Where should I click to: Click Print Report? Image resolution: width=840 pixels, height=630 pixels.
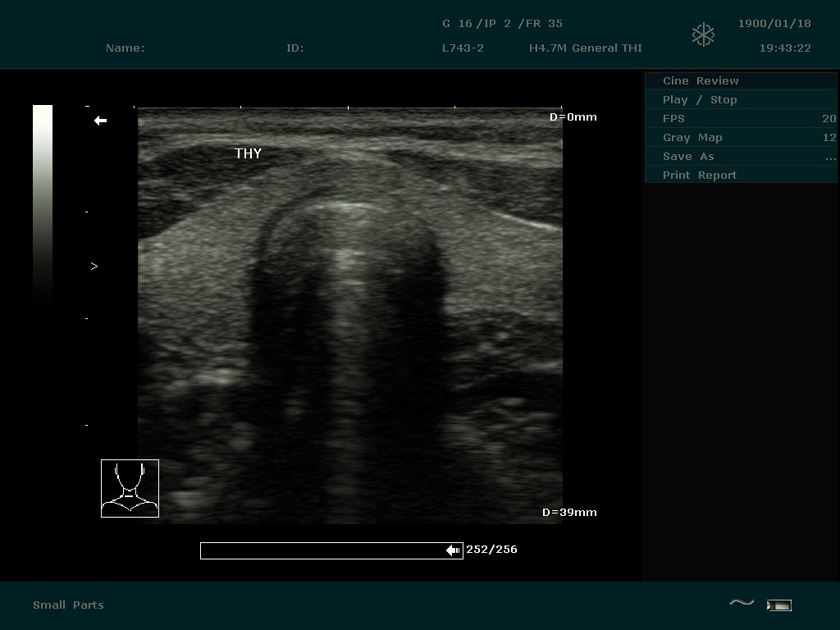700,175
